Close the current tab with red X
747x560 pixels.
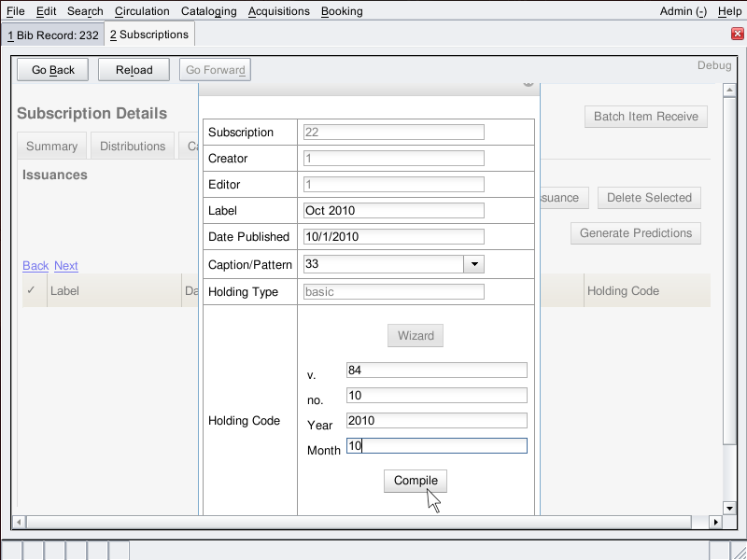737,35
